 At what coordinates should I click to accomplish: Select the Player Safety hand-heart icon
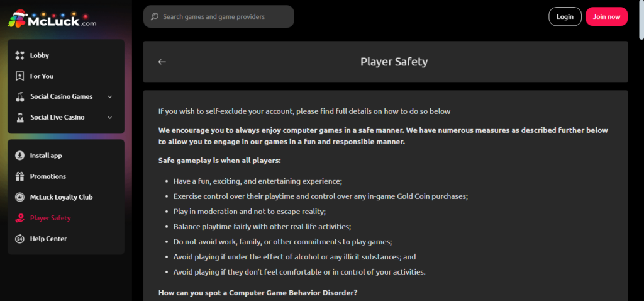click(x=19, y=218)
